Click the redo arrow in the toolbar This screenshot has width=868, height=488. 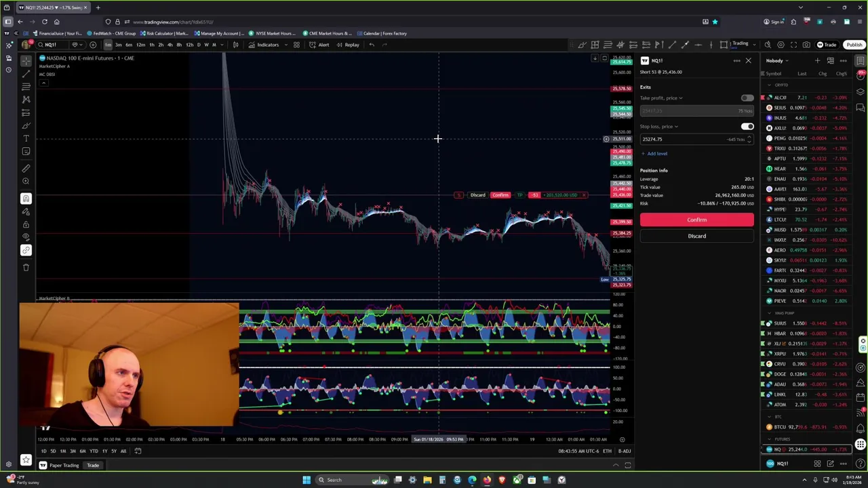[x=385, y=45]
